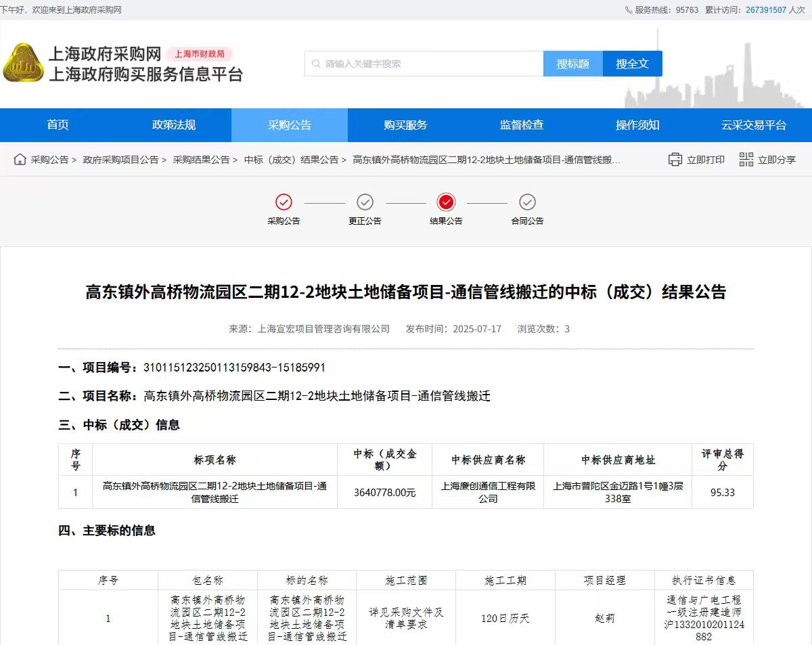Screen dimensions: 812x645
Task: Click the Shanghai government procurement logo emblem
Action: tap(23, 64)
